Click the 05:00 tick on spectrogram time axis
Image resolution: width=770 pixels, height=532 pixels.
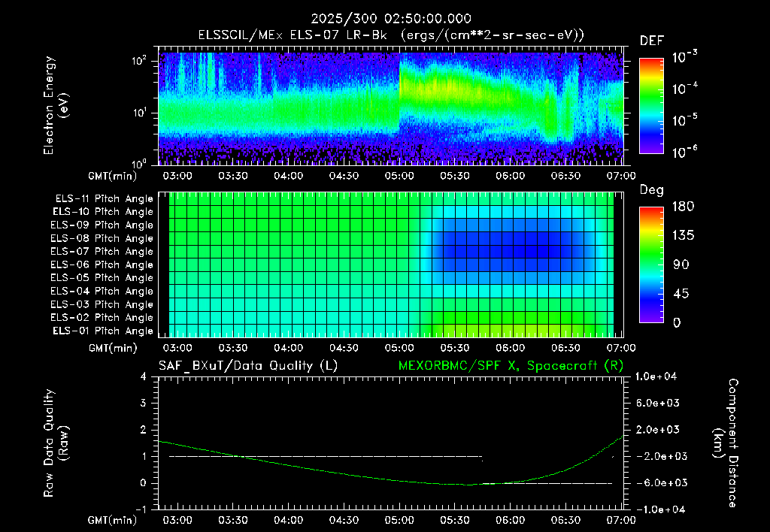[x=399, y=176]
